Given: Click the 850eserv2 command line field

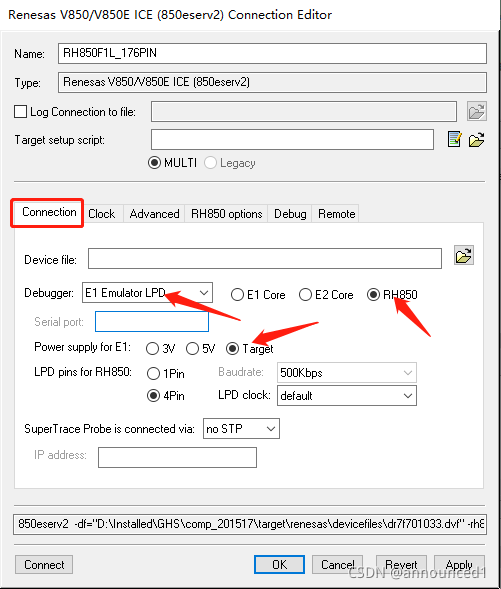Looking at the screenshot, I should [250, 524].
